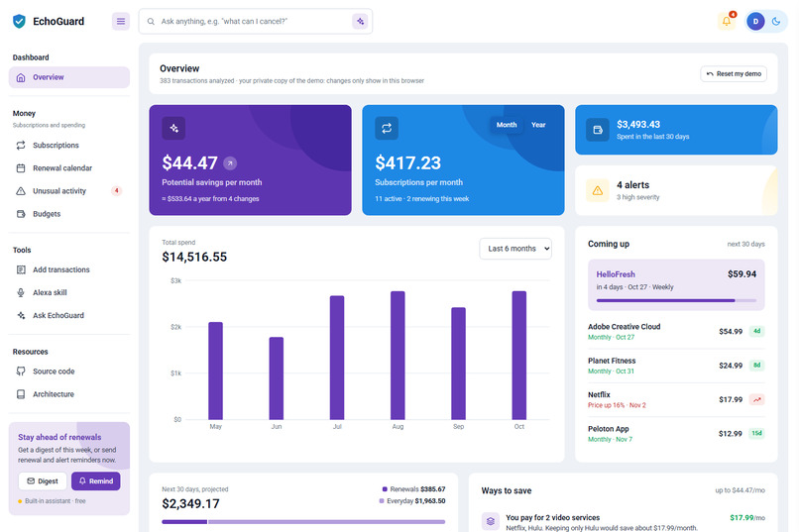The width and height of the screenshot is (799, 532).
Task: Click the HelloFresh upcoming renewal card
Action: (676, 285)
